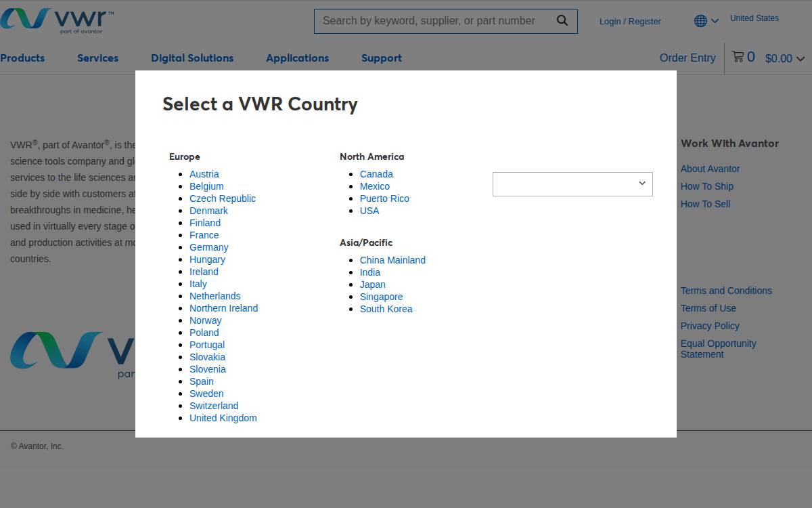Select Portugal
812x508 pixels.
pos(207,345)
